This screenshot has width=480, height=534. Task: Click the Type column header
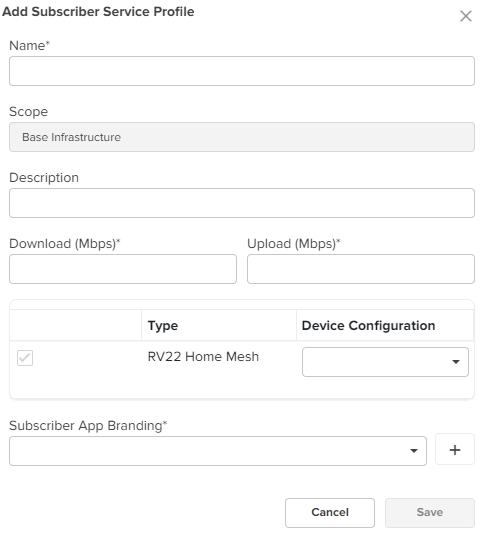[x=162, y=326]
